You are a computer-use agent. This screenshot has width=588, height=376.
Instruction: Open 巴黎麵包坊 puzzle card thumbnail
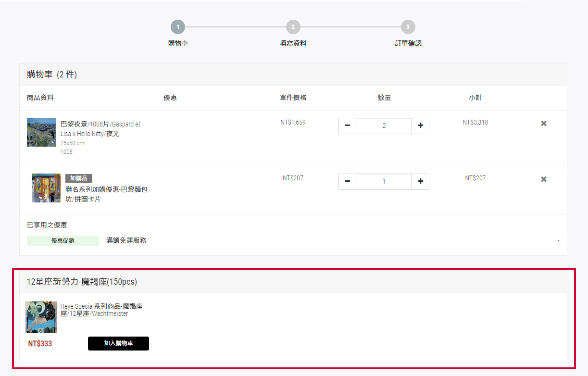(46, 188)
